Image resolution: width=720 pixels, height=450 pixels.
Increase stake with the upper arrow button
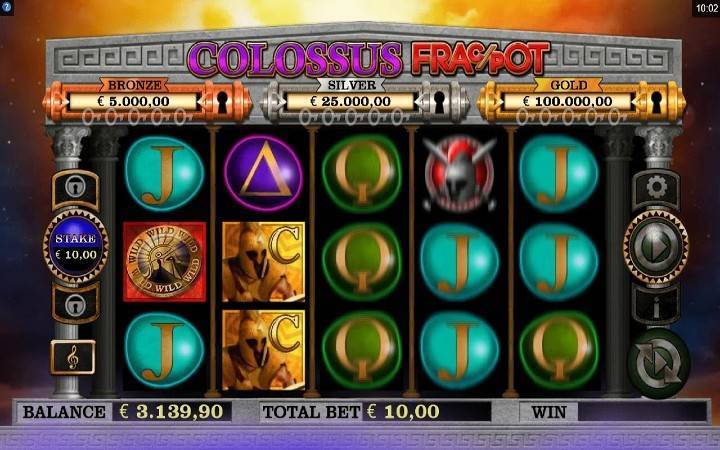[76, 189]
